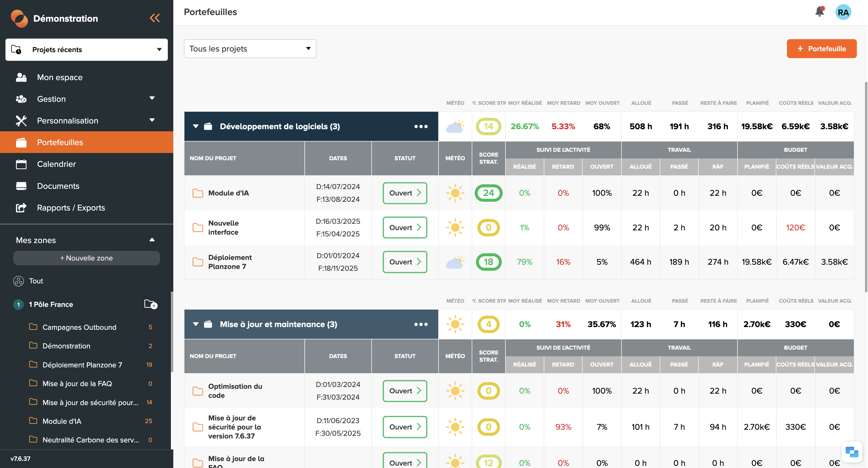Image resolution: width=868 pixels, height=468 pixels.
Task: Open options menu for Développement de logiciels
Action: 421,126
